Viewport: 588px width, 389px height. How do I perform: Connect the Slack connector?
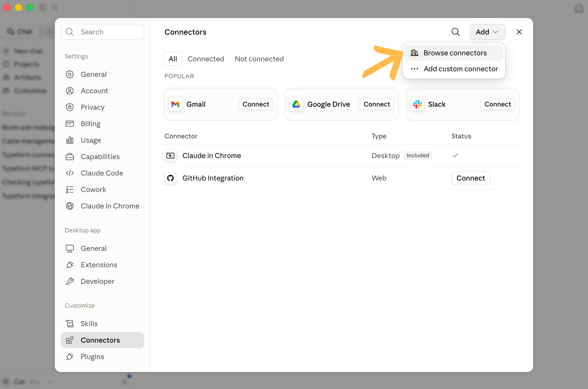[498, 104]
